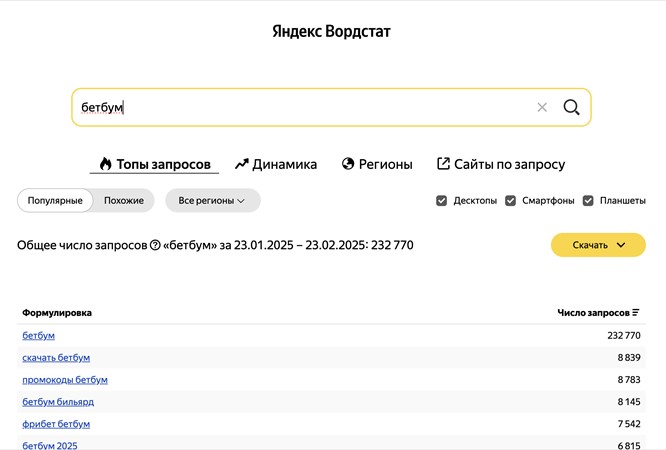This screenshot has height=450, width=666.
Task: Click the value 8 839
Action: click(x=629, y=358)
